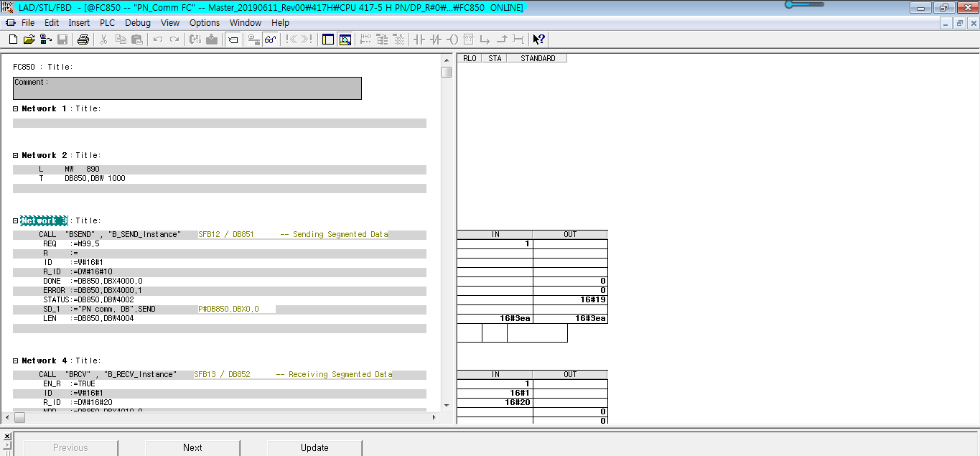Collapse Network 2 with its box

[x=16, y=155]
